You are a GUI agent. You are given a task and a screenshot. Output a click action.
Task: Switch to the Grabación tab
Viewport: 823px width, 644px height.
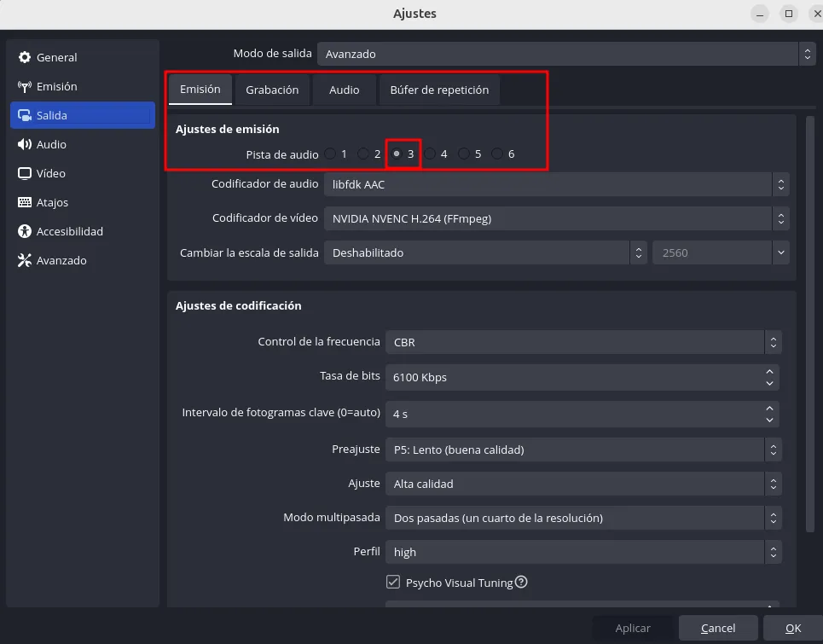click(272, 90)
